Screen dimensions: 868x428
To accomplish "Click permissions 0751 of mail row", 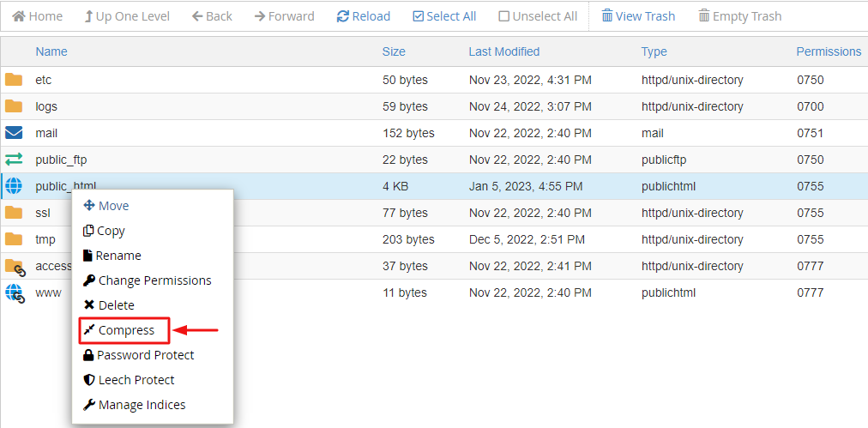I will (x=811, y=133).
